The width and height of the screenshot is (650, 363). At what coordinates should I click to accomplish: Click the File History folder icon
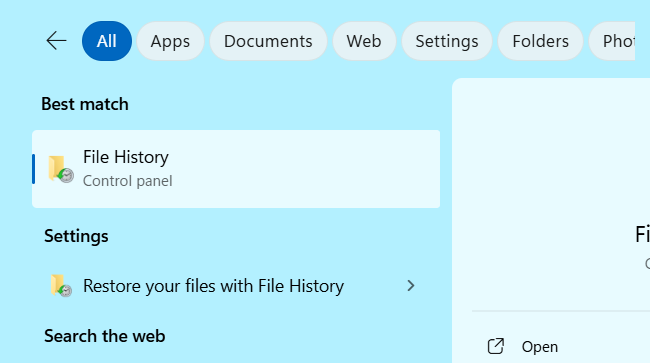[61, 169]
